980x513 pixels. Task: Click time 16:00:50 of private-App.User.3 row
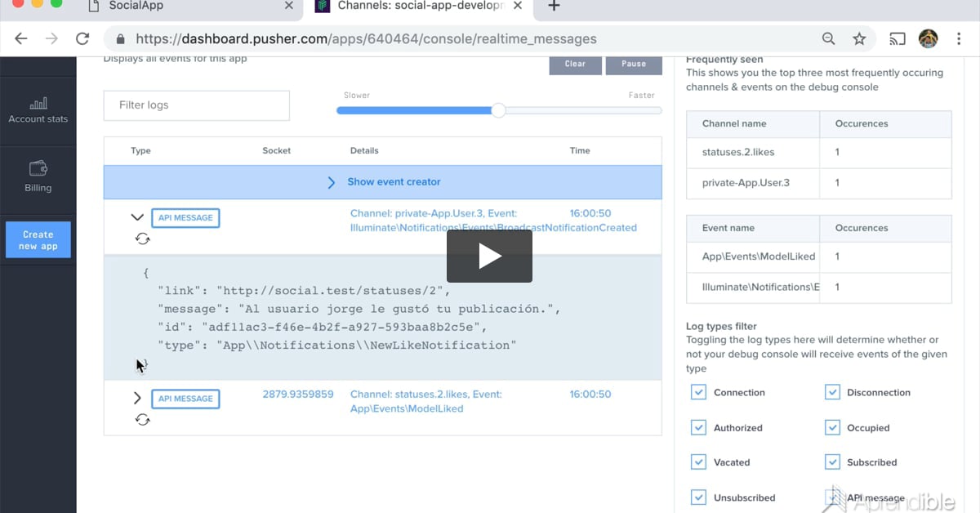pyautogui.click(x=590, y=213)
